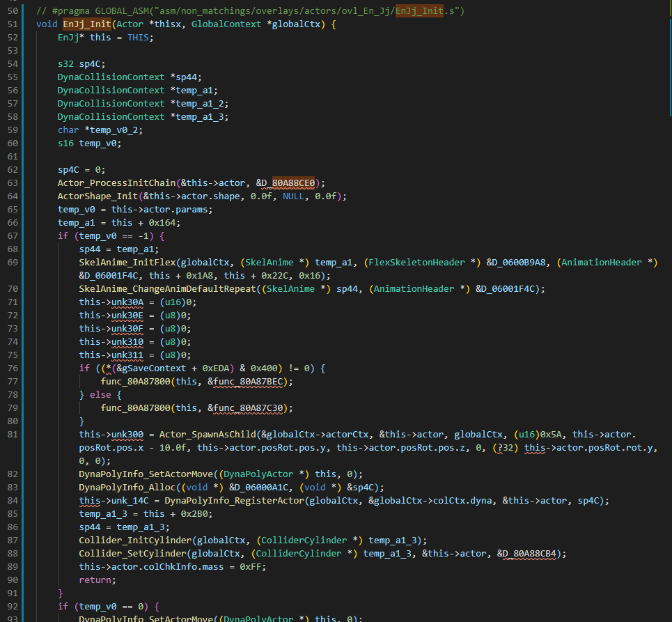
Task: Click the EnJj_Init function name on line 51
Action: (90, 24)
